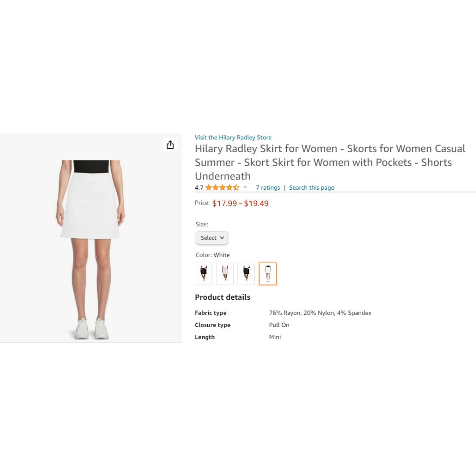Click the $17.99 - $19.49 price range
Screen dimensions: 476x476
click(x=240, y=204)
